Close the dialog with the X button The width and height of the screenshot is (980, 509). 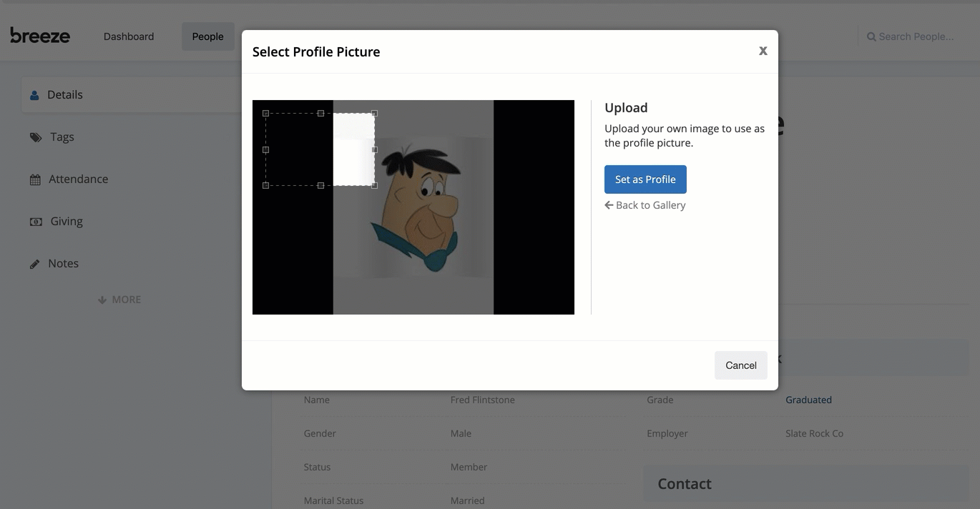[x=763, y=51]
